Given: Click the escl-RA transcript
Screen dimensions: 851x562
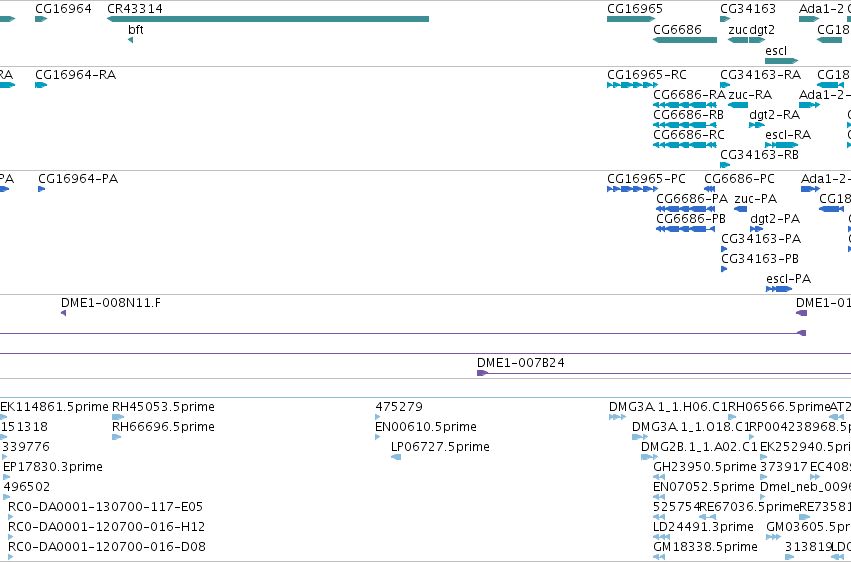Looking at the screenshot, I should 782,145.
